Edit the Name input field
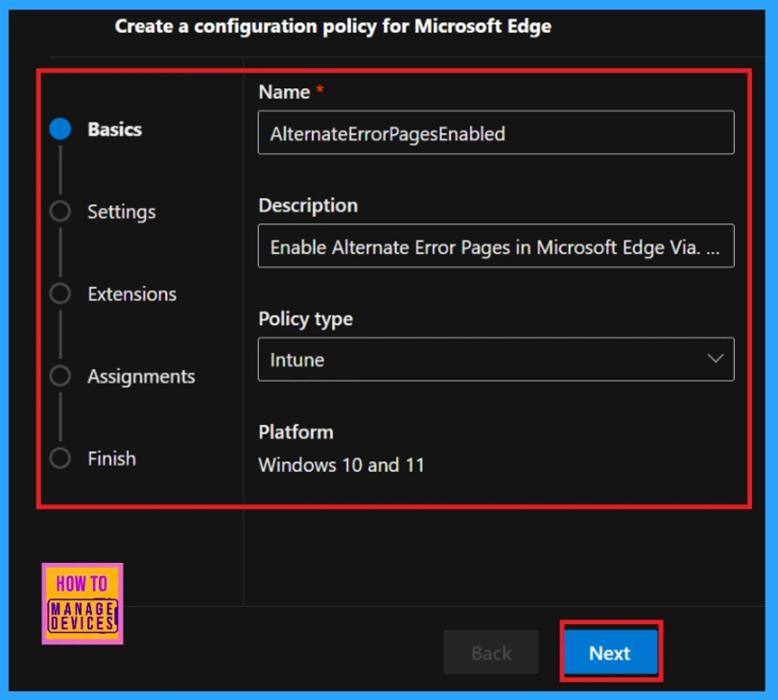The height and width of the screenshot is (700, 778). (x=496, y=132)
